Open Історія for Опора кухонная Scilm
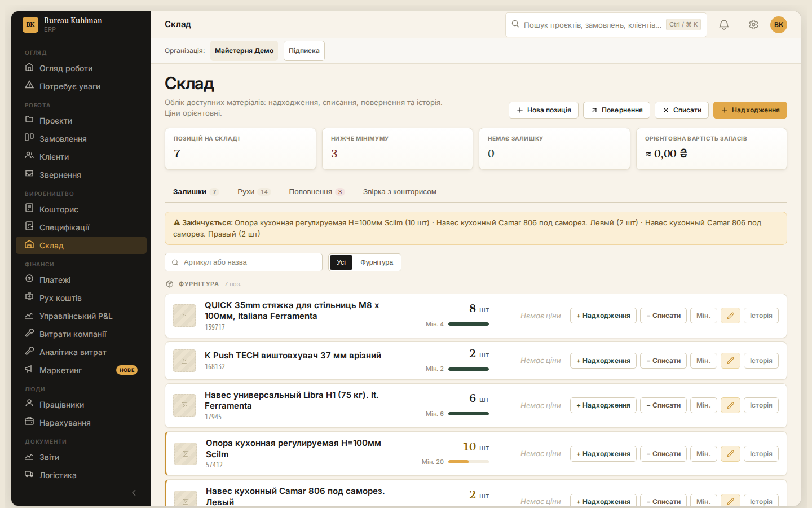812x508 pixels. [x=761, y=454]
